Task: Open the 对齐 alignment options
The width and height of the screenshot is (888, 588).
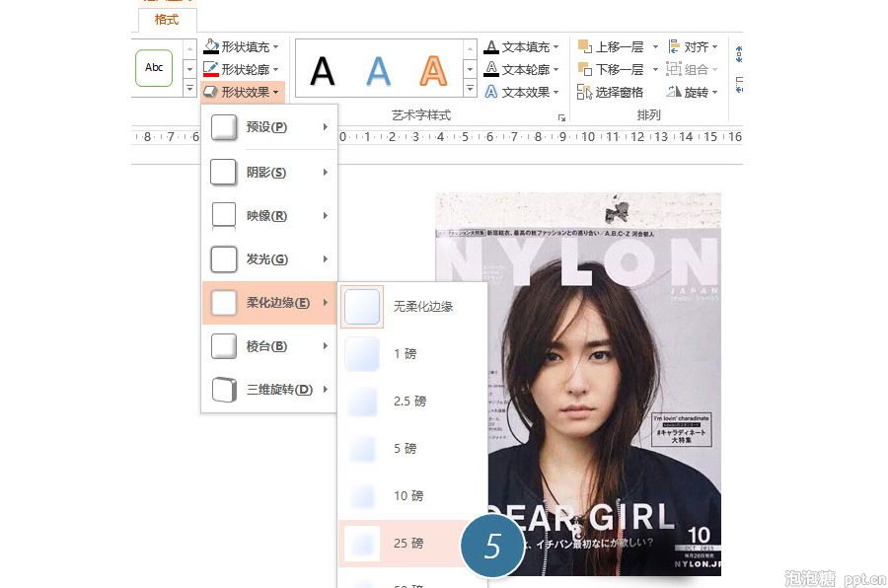Action: pyautogui.click(x=698, y=45)
